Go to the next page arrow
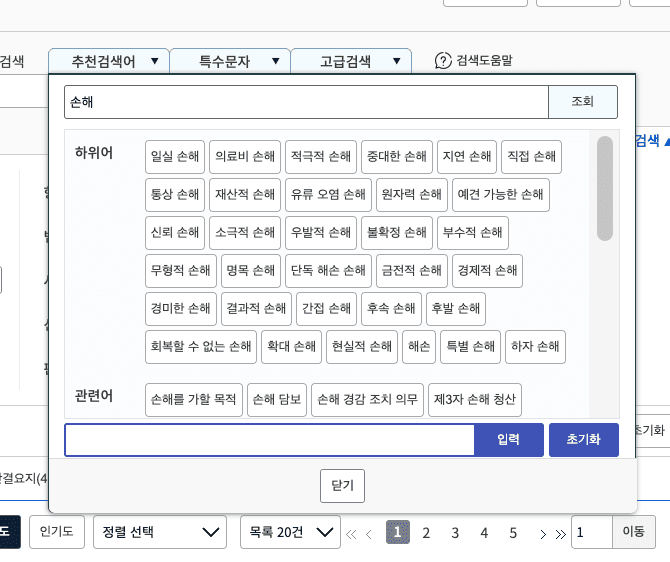 [x=543, y=534]
